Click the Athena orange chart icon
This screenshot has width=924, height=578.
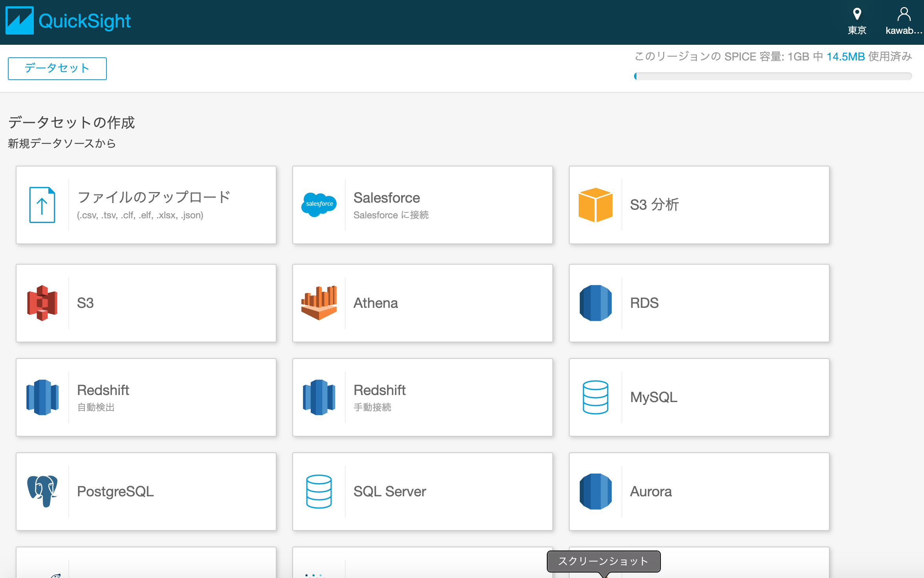tap(319, 303)
